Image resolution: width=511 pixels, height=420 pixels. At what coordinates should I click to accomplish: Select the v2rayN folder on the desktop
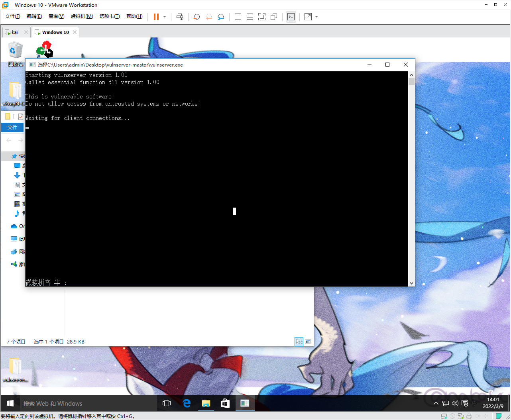point(14,94)
